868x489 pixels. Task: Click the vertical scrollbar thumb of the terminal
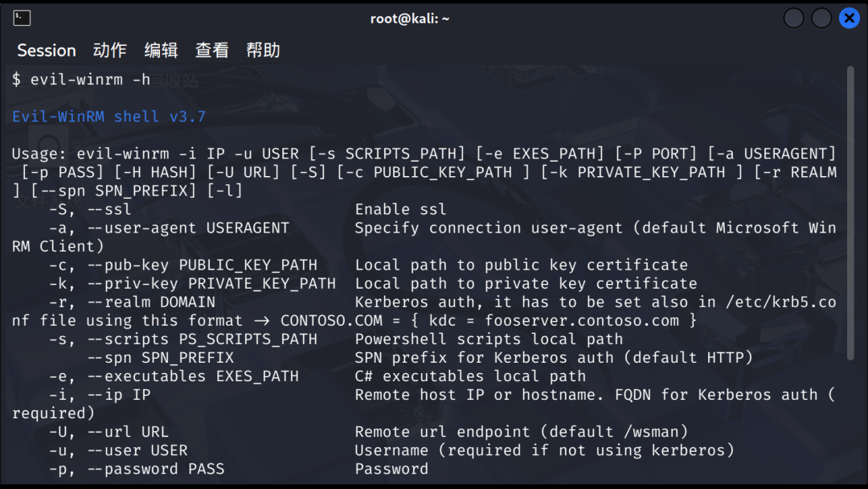point(850,213)
